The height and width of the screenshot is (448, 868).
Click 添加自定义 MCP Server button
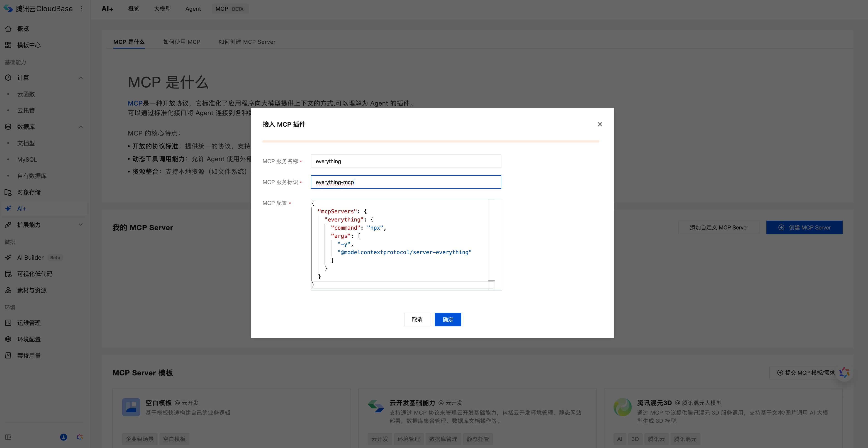719,227
